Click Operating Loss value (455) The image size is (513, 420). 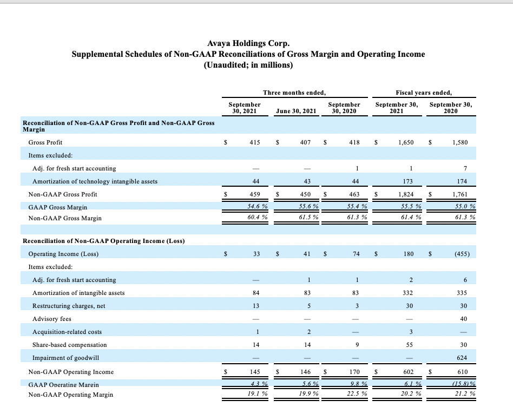coord(462,254)
